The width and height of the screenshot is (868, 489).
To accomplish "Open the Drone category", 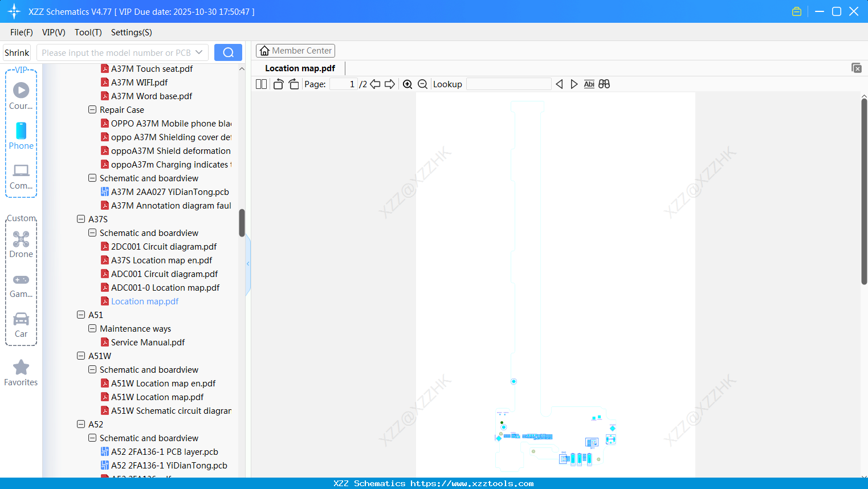I will (x=21, y=244).
